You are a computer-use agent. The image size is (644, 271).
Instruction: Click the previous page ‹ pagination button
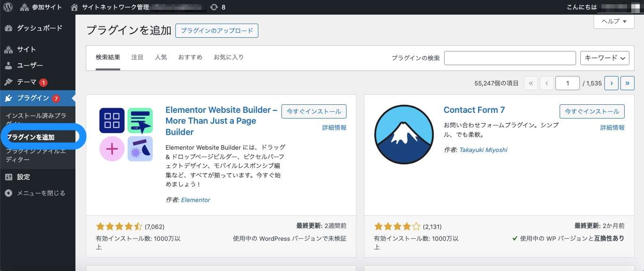547,83
